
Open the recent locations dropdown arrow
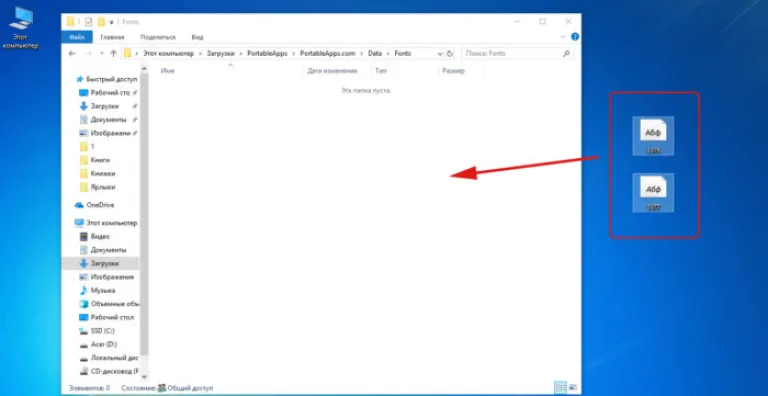click(x=101, y=53)
